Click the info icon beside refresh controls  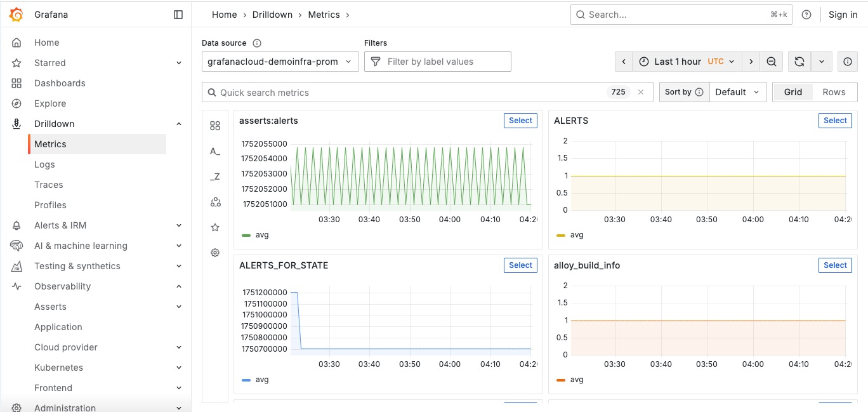(848, 62)
